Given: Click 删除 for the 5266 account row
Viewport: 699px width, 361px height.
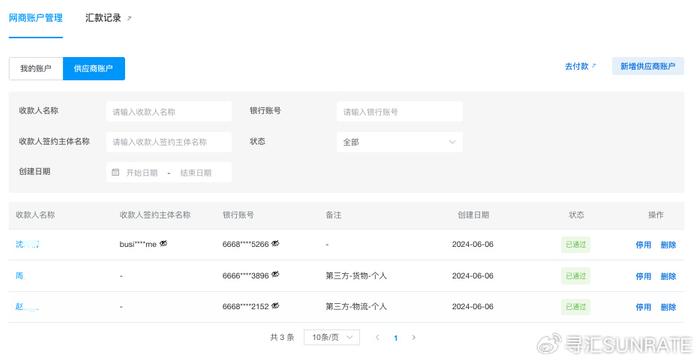Looking at the screenshot, I should 668,245.
